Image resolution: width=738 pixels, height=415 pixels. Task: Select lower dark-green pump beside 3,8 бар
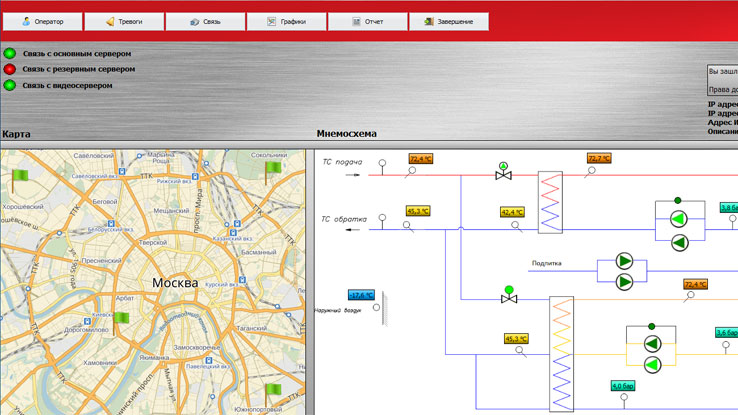tap(679, 243)
